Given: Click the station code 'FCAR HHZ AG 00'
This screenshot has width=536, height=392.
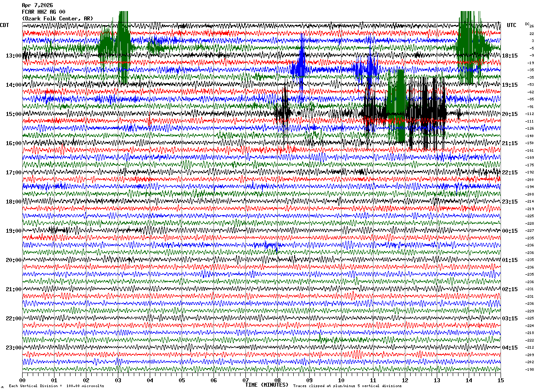Looking at the screenshot, I should [x=43, y=12].
